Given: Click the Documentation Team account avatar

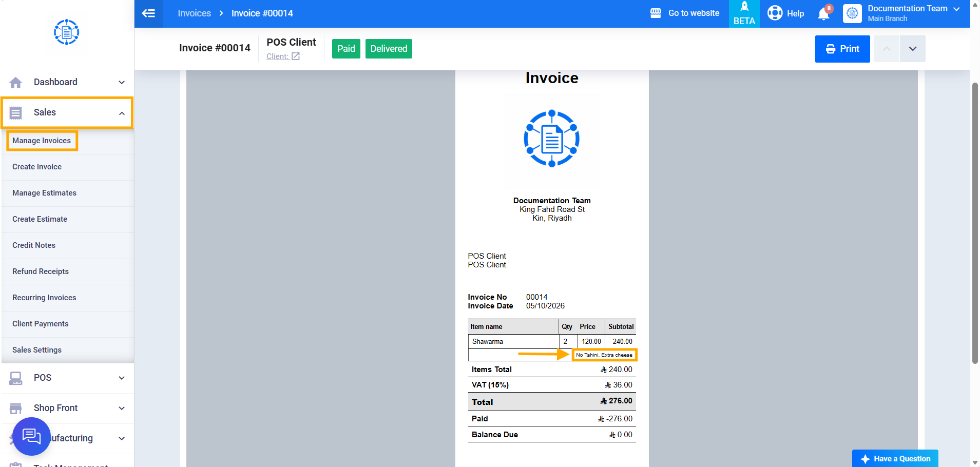Looking at the screenshot, I should point(852,13).
